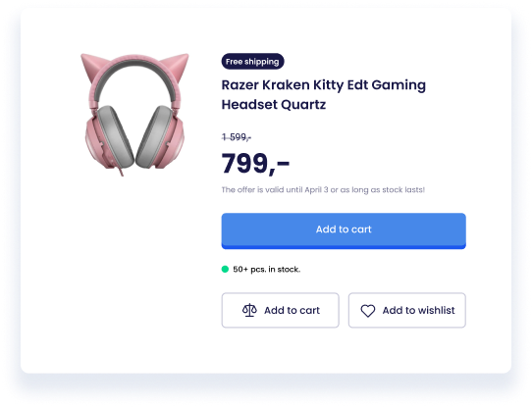The height and width of the screenshot is (407, 532).
Task: Click the left pink cat ear
Action: (x=89, y=66)
